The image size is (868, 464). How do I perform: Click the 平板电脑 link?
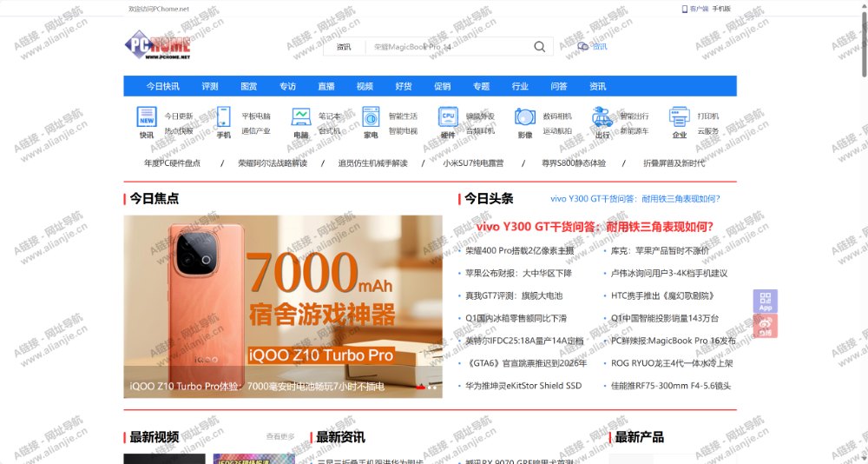256,116
